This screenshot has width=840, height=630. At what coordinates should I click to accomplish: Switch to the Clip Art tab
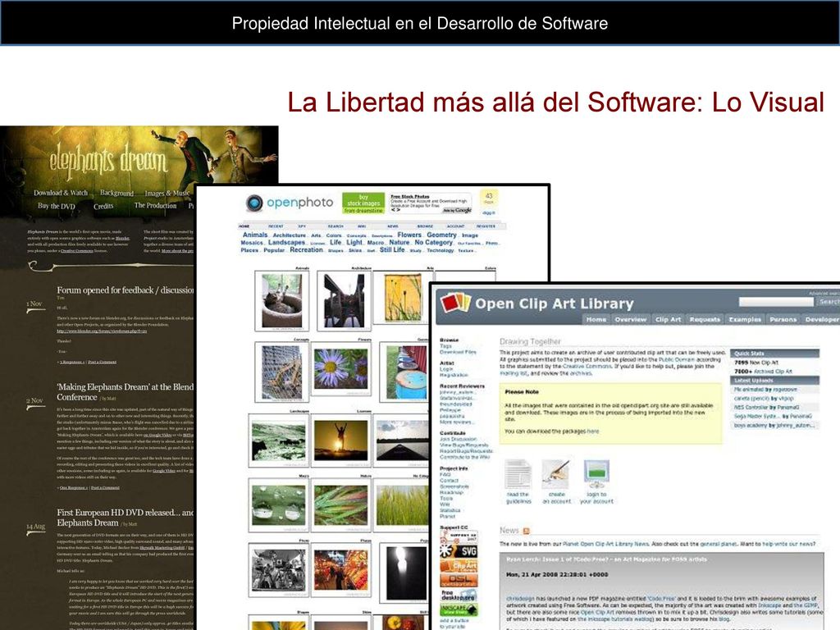pyautogui.click(x=668, y=319)
